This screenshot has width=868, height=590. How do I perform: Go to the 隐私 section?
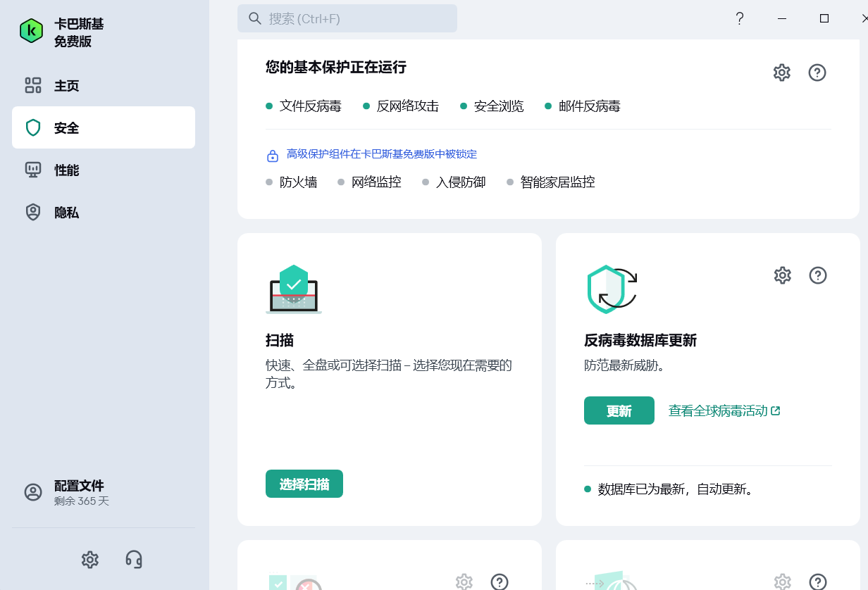click(x=104, y=212)
